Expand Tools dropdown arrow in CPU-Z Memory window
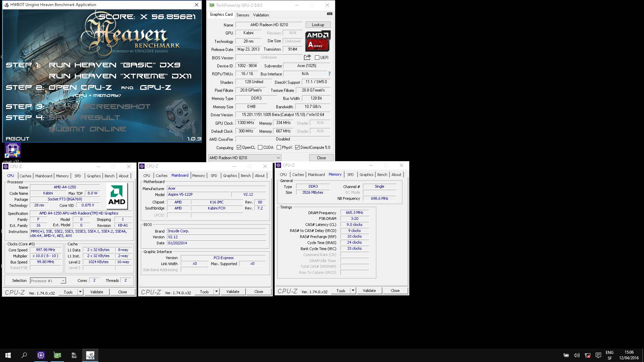 (x=353, y=291)
